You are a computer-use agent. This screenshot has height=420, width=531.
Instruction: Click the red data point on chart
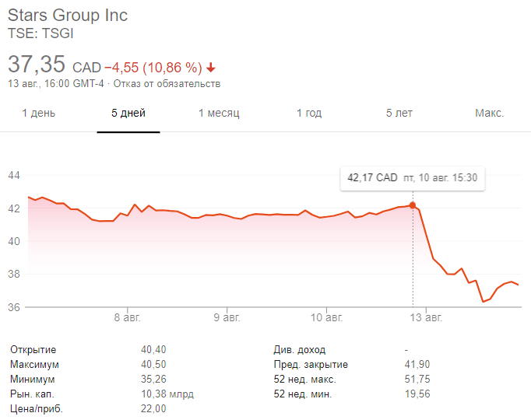point(413,205)
